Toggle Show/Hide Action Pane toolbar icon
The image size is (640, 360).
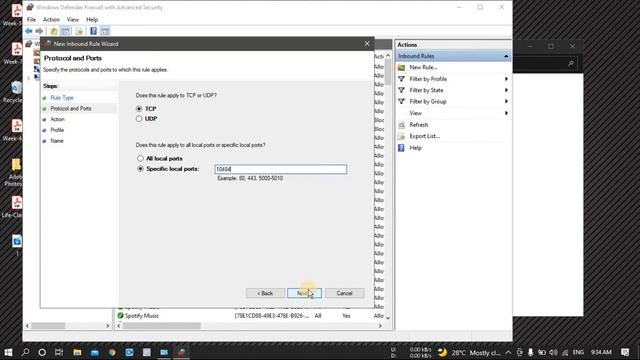[x=105, y=31]
